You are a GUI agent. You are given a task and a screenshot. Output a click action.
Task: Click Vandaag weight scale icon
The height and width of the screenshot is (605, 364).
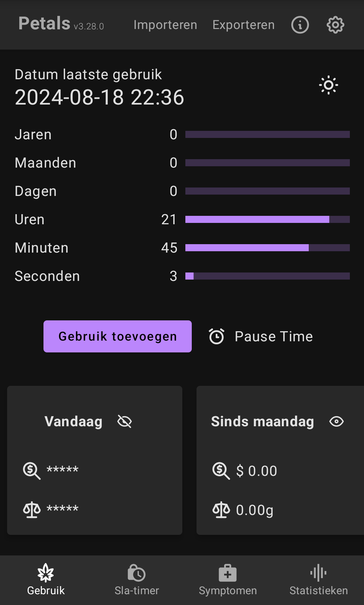(32, 510)
